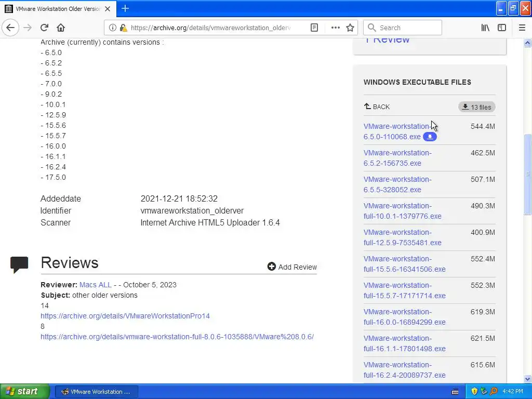This screenshot has height=399, width=532.
Task: Select the Addeddate value 2021-12-21 18:52:32
Action: (179, 198)
